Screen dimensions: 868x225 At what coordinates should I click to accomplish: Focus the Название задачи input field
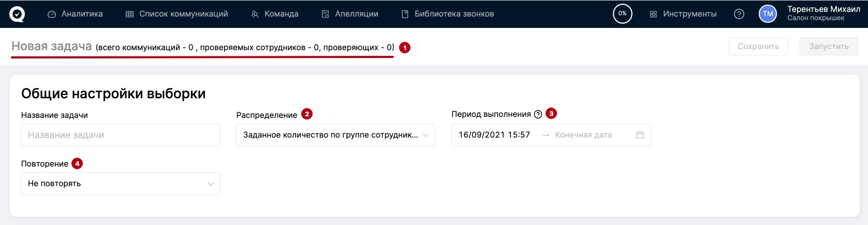coord(121,135)
